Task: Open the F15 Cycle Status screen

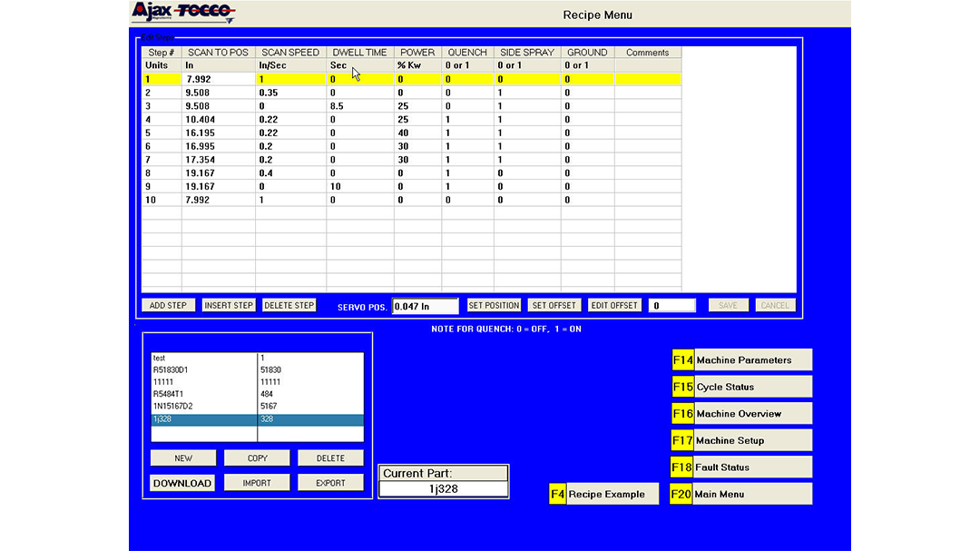Action: pyautogui.click(x=741, y=387)
